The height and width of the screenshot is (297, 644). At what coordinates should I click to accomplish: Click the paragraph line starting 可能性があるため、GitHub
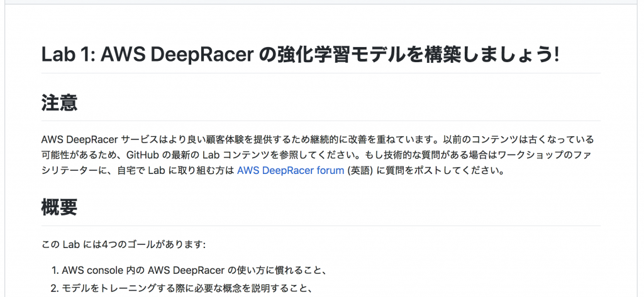316,155
